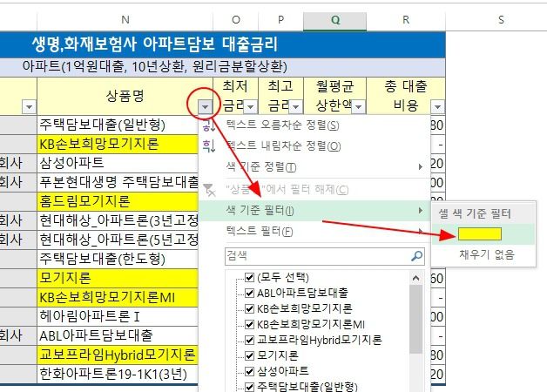Click filter list scrollbar up arrow

pyautogui.click(x=415, y=278)
